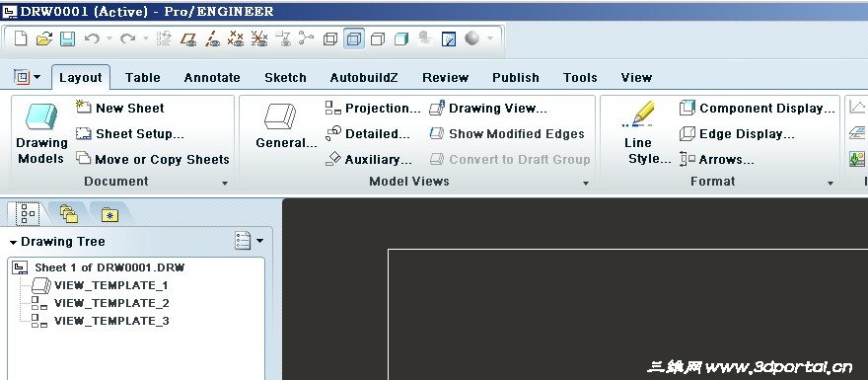Screen dimensions: 868x380
Task: Select Shaded display style
Action: (401, 38)
